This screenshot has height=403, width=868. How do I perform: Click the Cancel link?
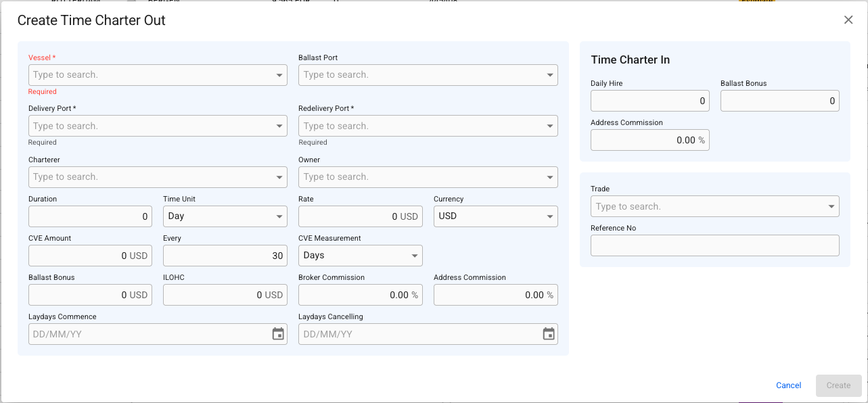click(x=788, y=385)
